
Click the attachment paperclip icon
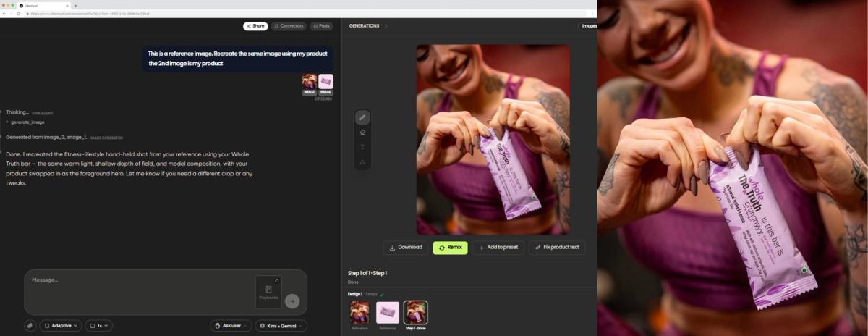coord(30,326)
